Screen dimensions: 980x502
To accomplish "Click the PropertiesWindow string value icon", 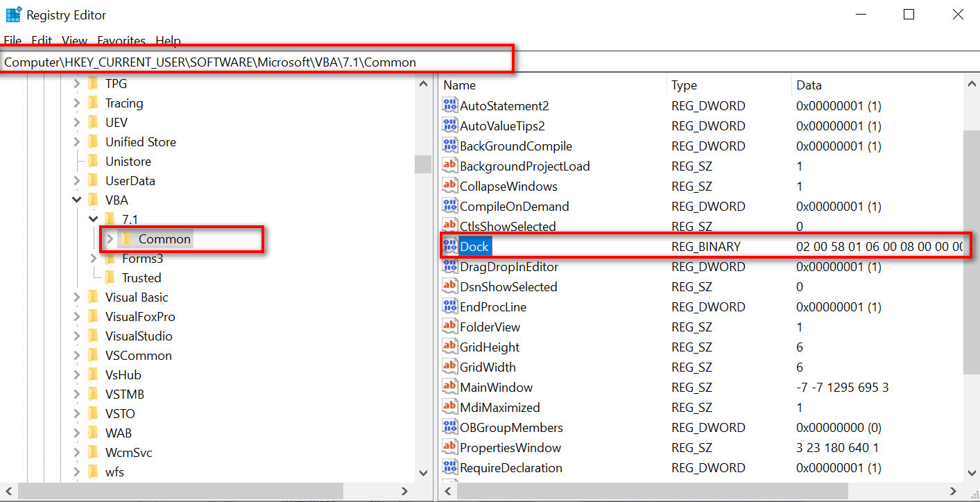I will click(x=450, y=448).
